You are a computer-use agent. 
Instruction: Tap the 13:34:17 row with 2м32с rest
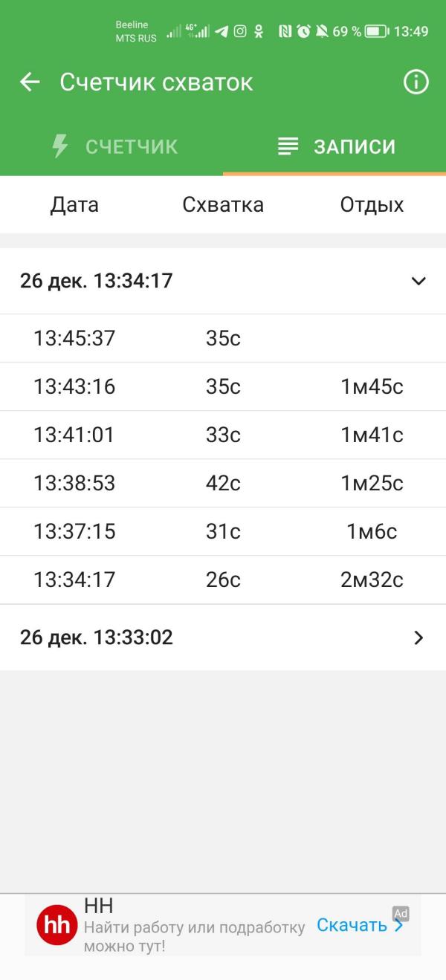[x=223, y=580]
